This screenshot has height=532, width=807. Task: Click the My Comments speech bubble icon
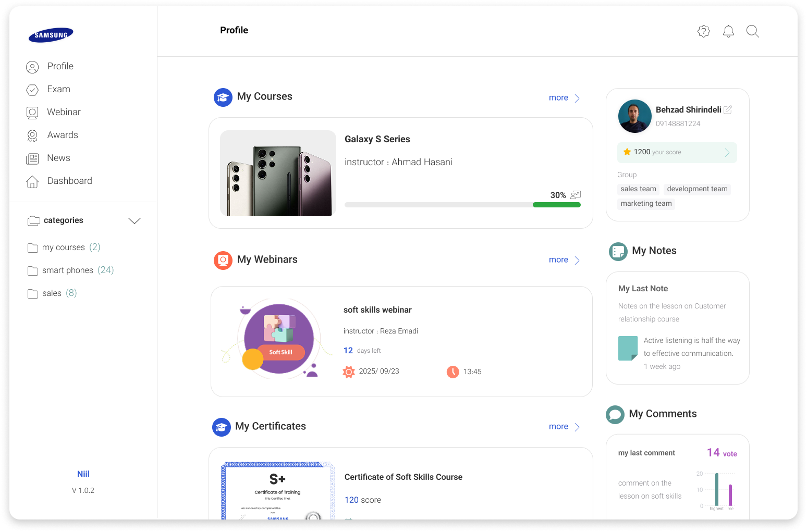coord(615,414)
